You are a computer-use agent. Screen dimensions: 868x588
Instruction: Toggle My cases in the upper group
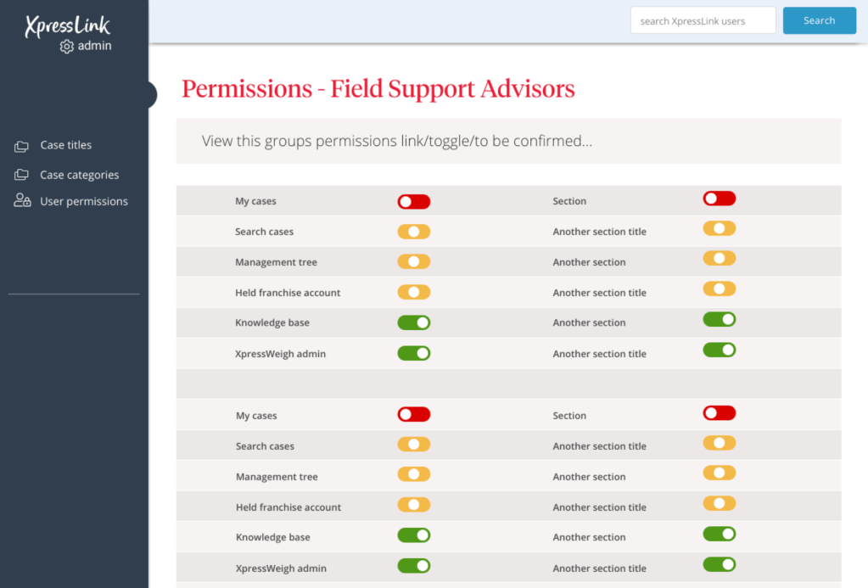[x=414, y=201]
